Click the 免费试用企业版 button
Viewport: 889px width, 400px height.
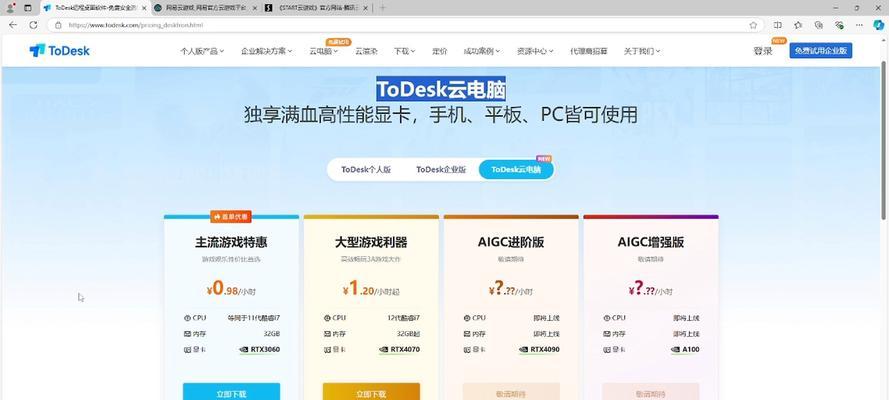(820, 50)
